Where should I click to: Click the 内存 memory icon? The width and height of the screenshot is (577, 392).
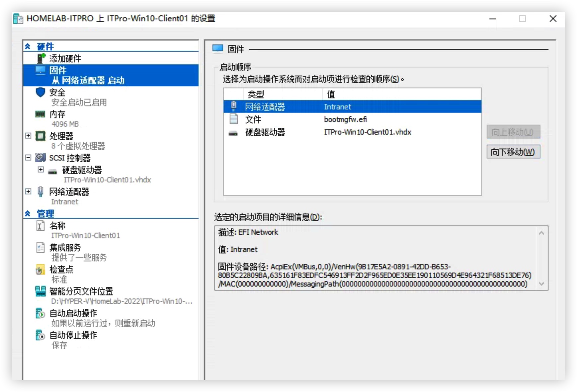pyautogui.click(x=40, y=114)
